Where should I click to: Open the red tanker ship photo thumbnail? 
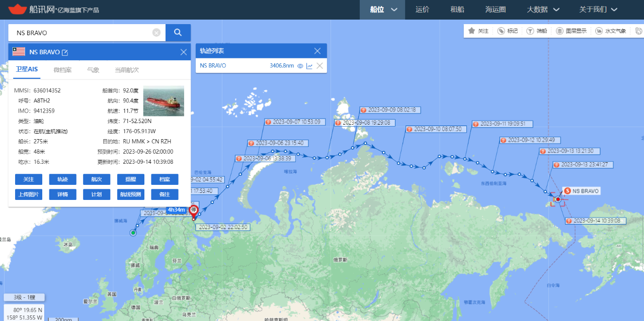(x=164, y=101)
